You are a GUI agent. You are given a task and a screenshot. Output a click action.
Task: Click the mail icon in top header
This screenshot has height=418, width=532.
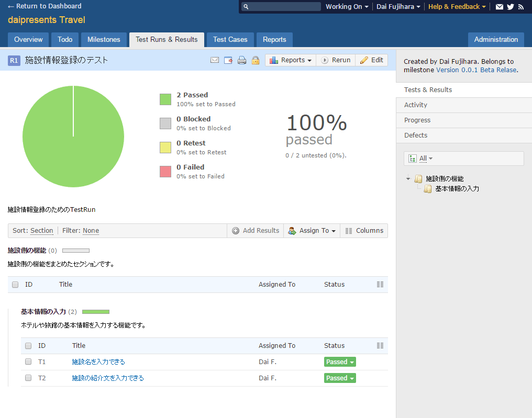click(500, 7)
